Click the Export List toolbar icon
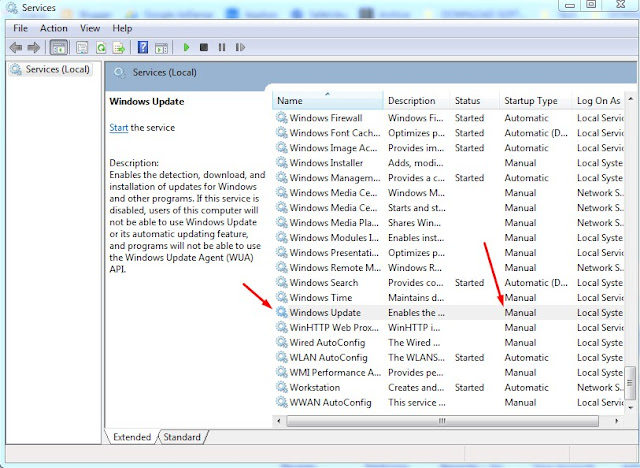 pyautogui.click(x=119, y=48)
